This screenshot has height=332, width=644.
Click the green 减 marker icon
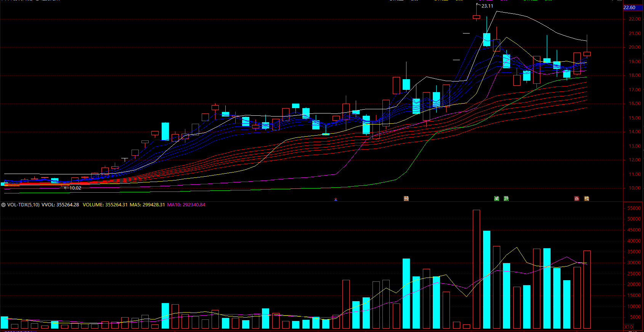click(496, 198)
